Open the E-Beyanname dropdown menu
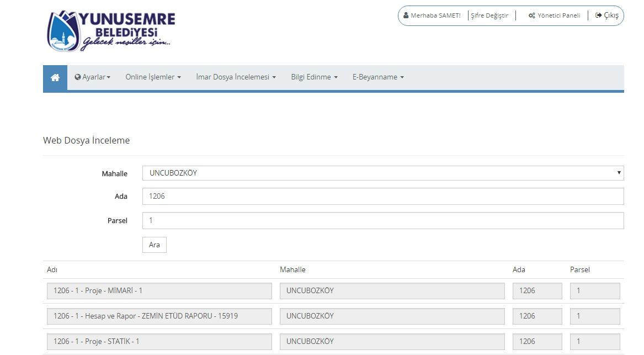Screen dimensions: 644x355 pyautogui.click(x=378, y=77)
